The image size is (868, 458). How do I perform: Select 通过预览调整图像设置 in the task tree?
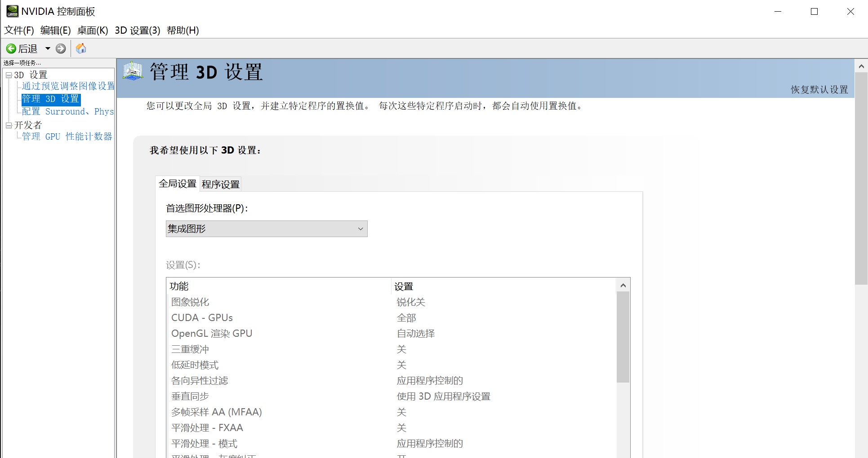[68, 86]
